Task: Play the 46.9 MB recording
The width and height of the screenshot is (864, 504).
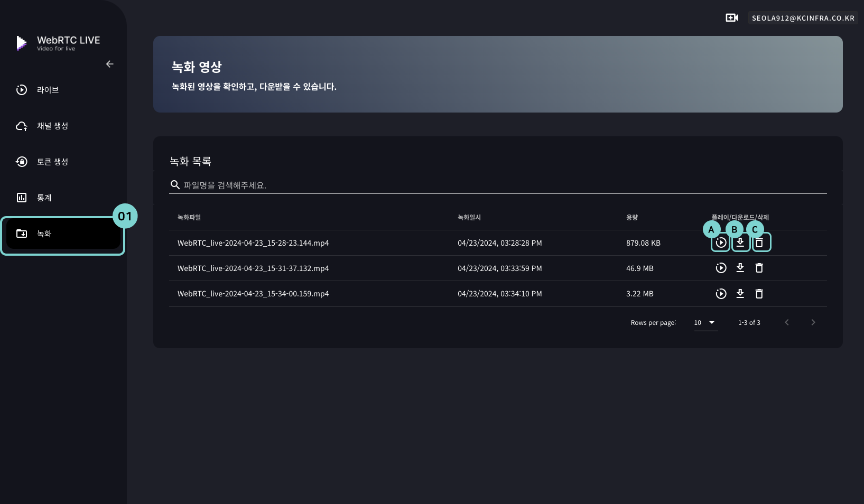Action: [x=721, y=268]
